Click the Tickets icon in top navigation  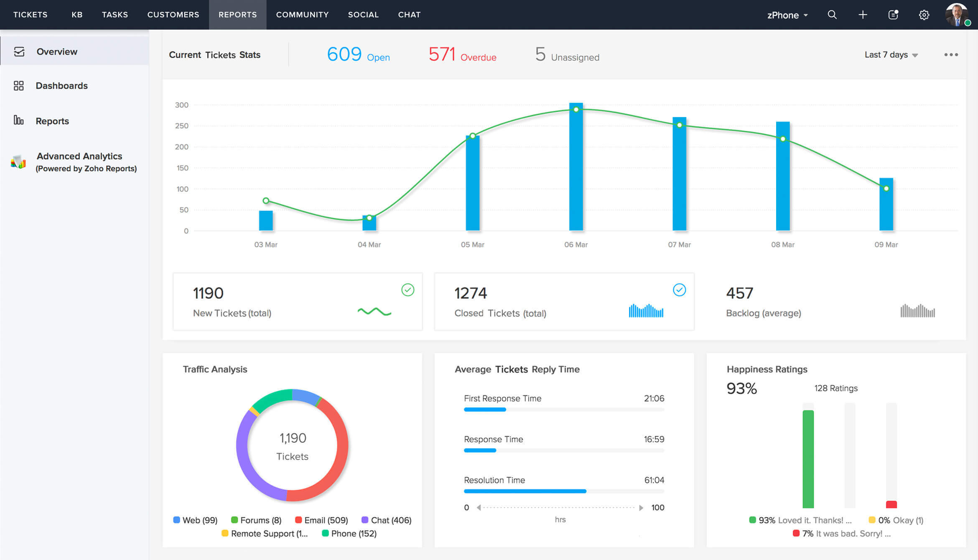[x=30, y=14]
